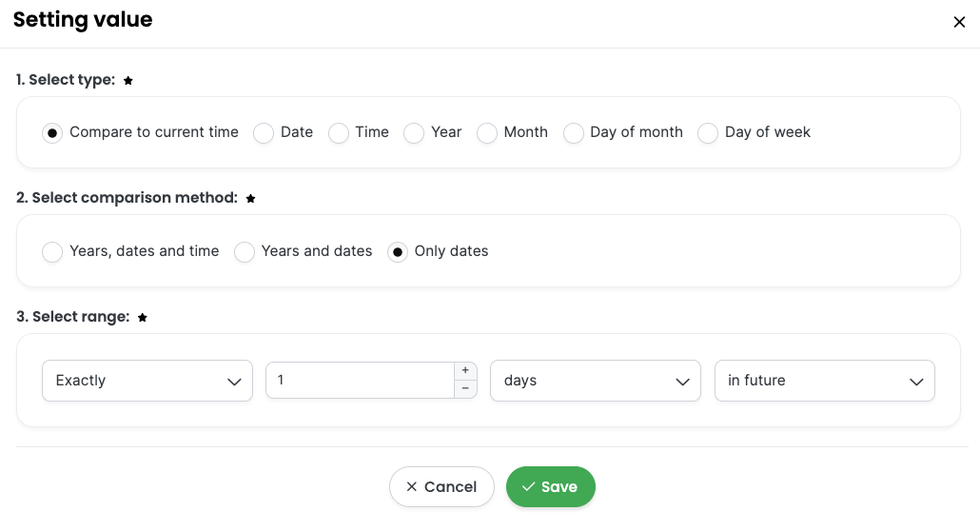
Task: Select Only dates comparison method
Action: (398, 251)
